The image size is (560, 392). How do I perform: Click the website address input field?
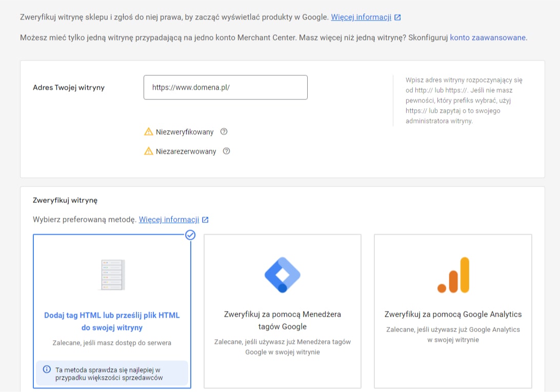(x=226, y=88)
